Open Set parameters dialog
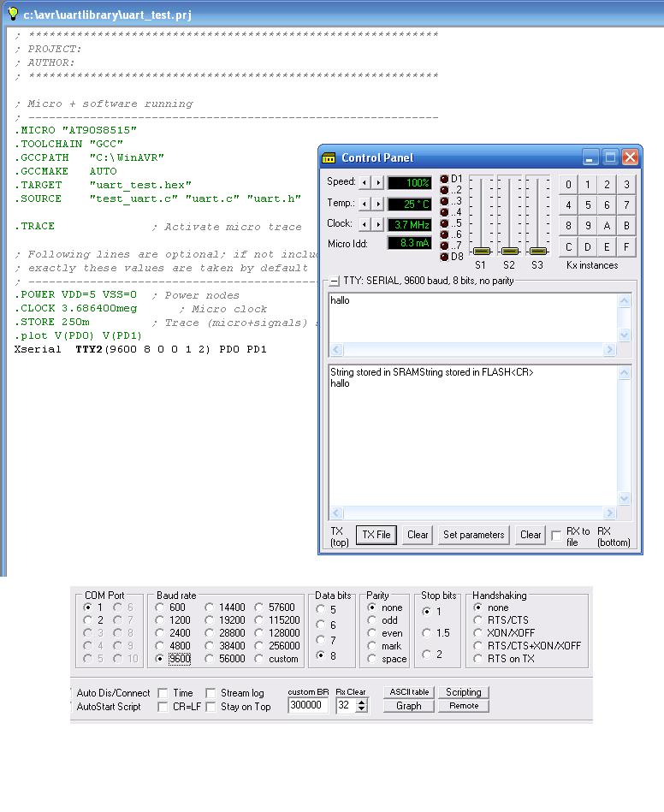Image resolution: width=664 pixels, height=812 pixels. (x=473, y=535)
